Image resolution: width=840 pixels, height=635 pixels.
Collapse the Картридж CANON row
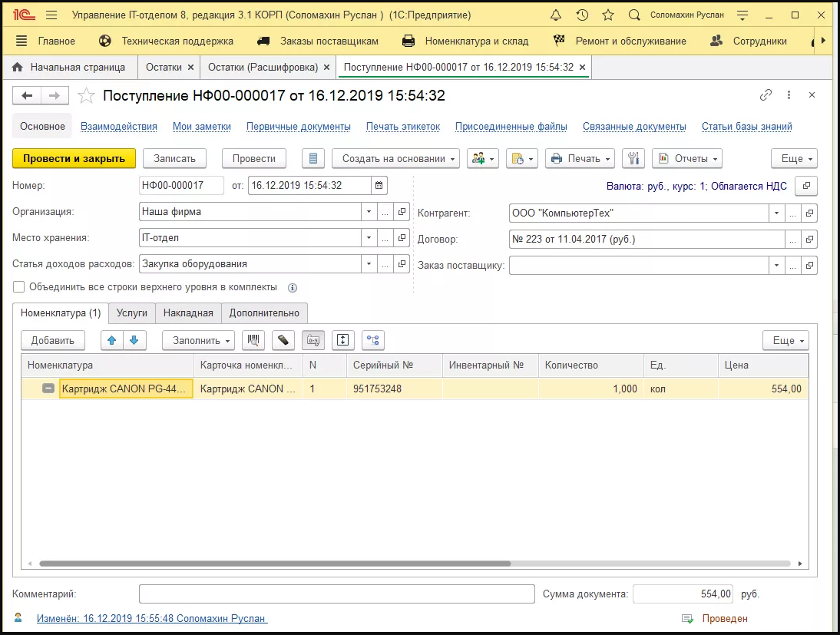coord(48,389)
